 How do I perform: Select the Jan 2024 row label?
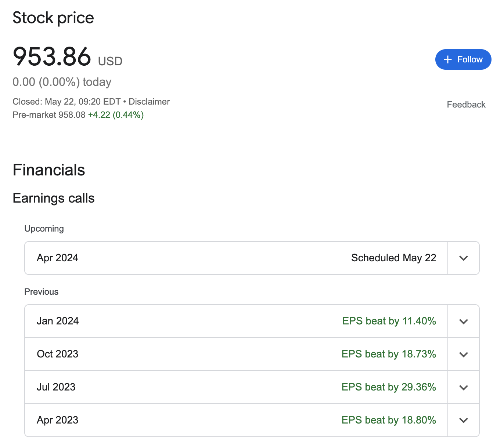(58, 321)
